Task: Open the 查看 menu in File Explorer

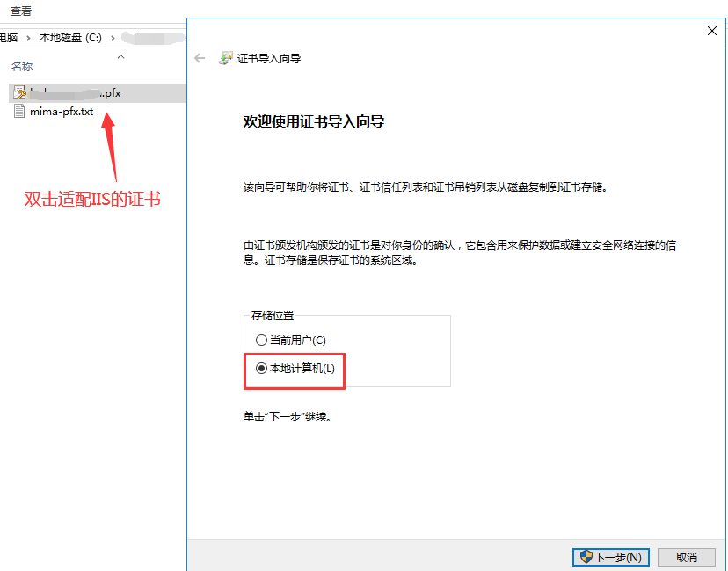Action: pyautogui.click(x=21, y=11)
